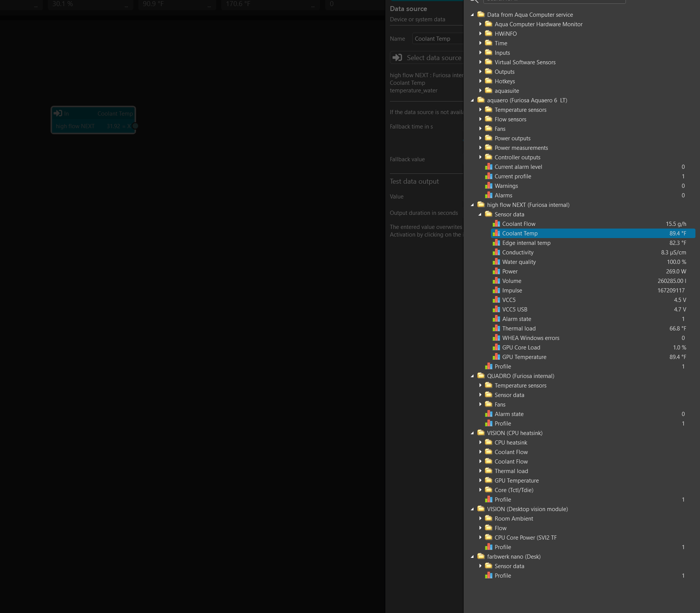Screen dimensions: 700x613
Task: Collapse the high flow NEXT device node
Action: 472,205
